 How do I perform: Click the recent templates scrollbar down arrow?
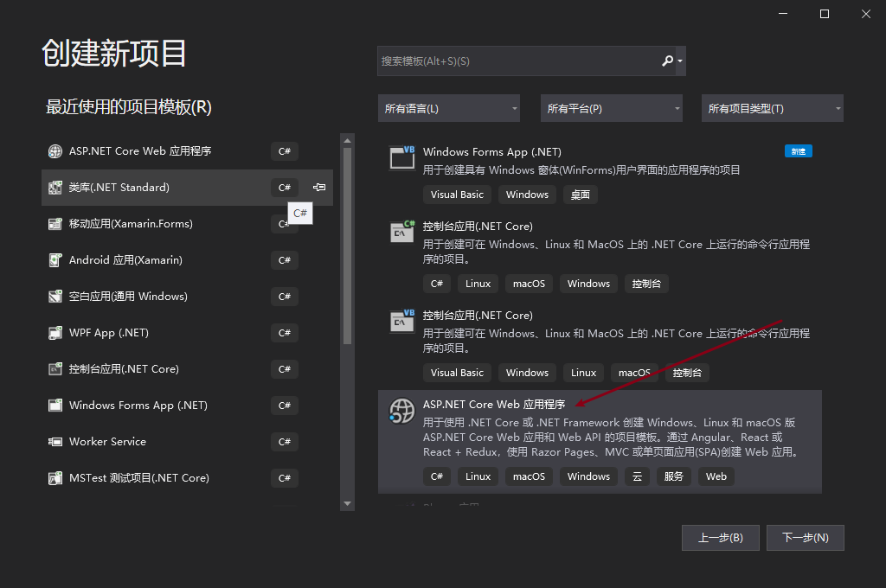click(348, 503)
